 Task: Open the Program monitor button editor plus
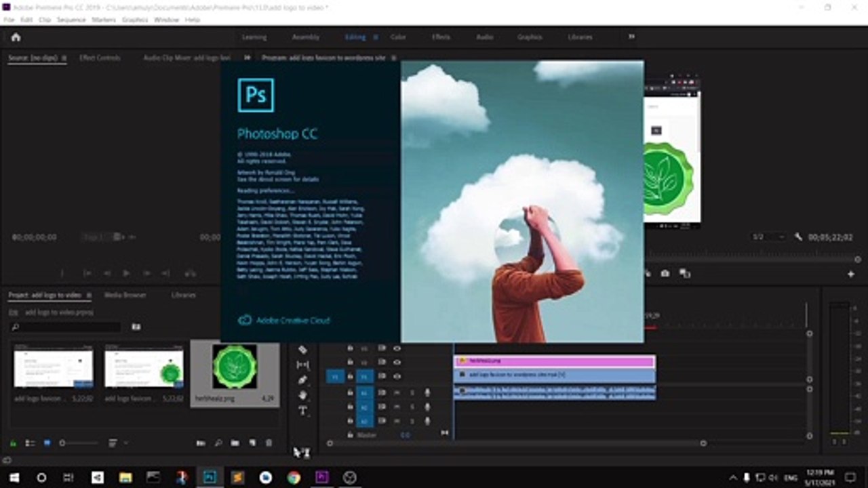click(851, 274)
